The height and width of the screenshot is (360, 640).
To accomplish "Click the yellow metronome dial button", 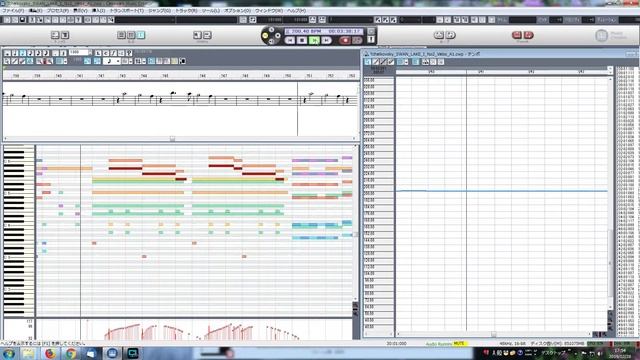I will 265,36.
